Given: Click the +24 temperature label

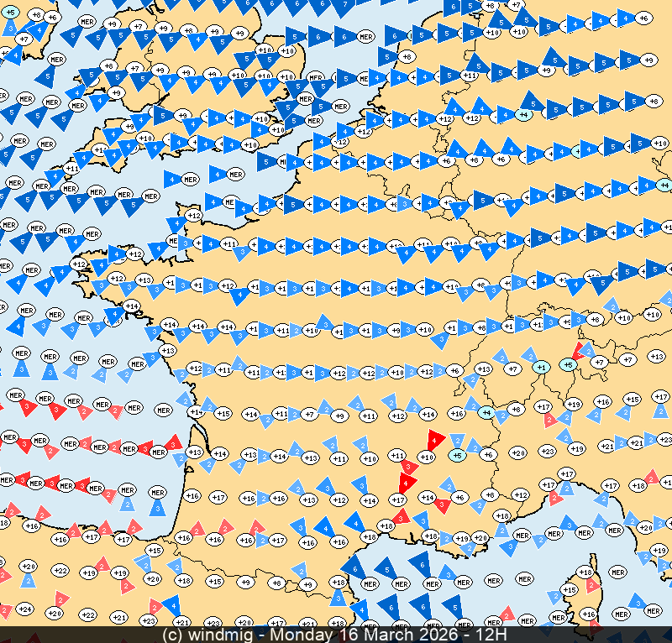Looking at the screenshot, I should [x=25, y=609].
